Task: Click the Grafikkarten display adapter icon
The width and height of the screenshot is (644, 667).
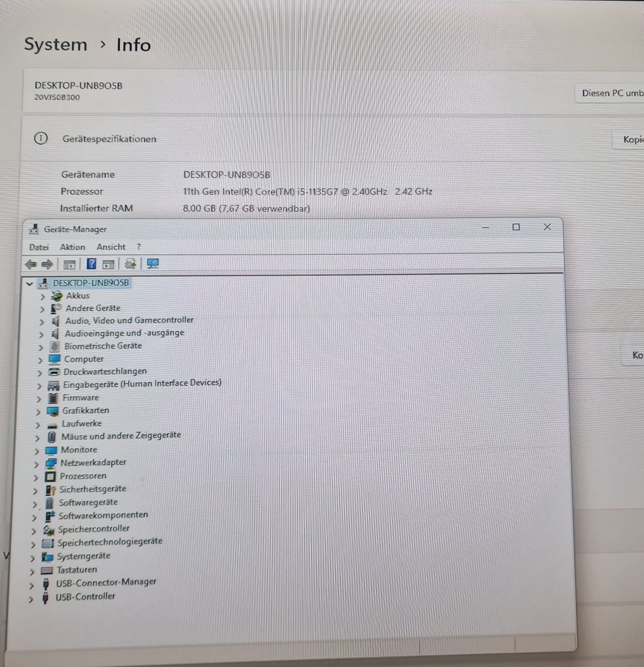Action: pos(52,411)
